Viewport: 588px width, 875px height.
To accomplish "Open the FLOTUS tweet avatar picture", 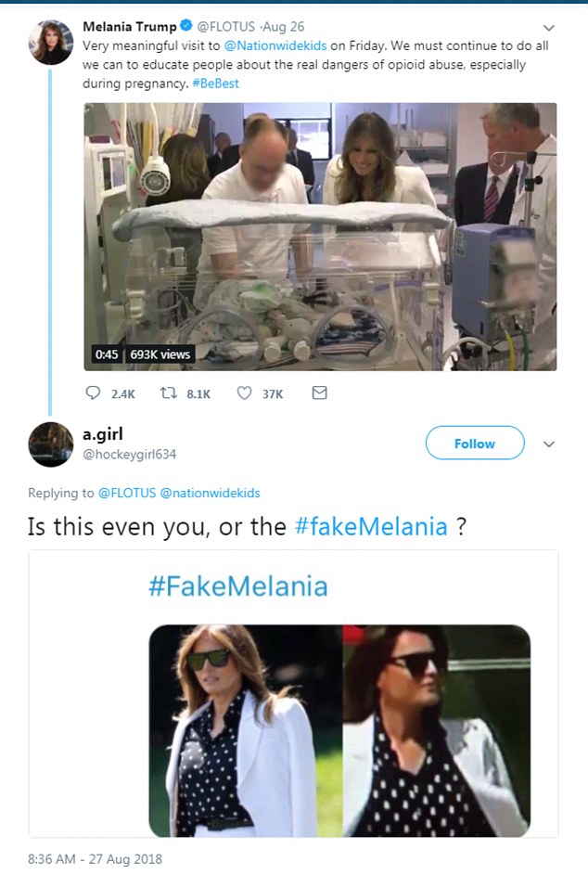I will (x=51, y=42).
